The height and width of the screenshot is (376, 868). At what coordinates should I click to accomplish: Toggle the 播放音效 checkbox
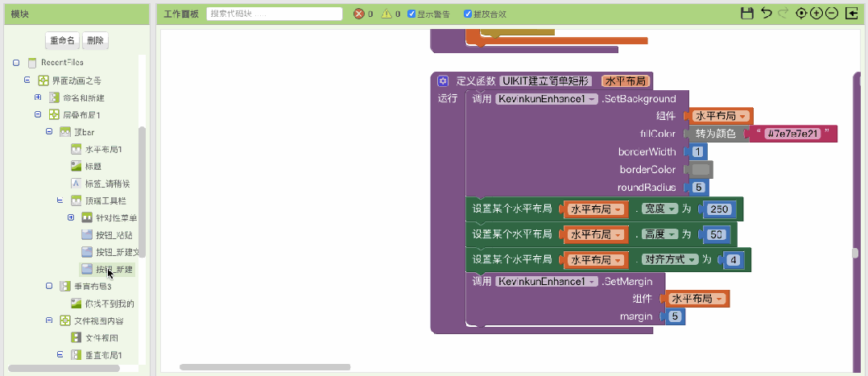pos(468,14)
